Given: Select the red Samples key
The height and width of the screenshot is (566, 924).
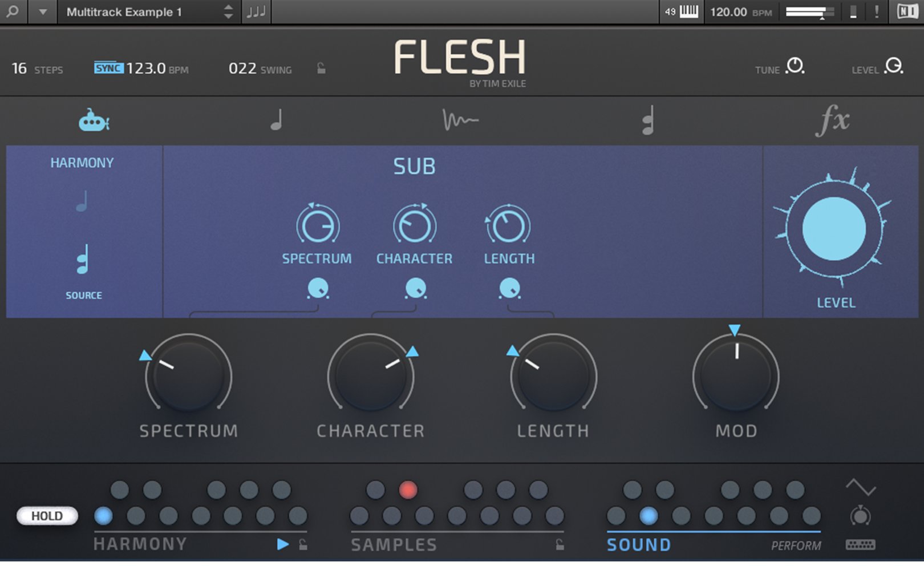Looking at the screenshot, I should [x=408, y=490].
